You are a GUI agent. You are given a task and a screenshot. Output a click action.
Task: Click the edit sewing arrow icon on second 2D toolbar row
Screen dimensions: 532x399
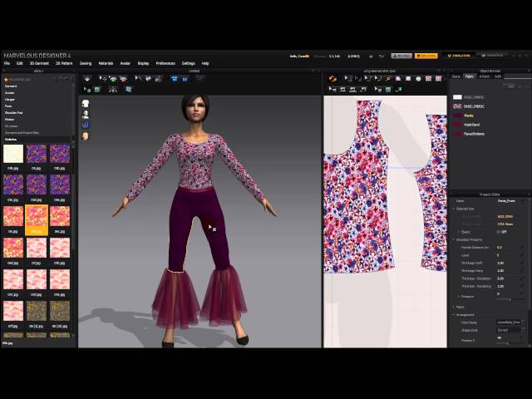[332, 90]
